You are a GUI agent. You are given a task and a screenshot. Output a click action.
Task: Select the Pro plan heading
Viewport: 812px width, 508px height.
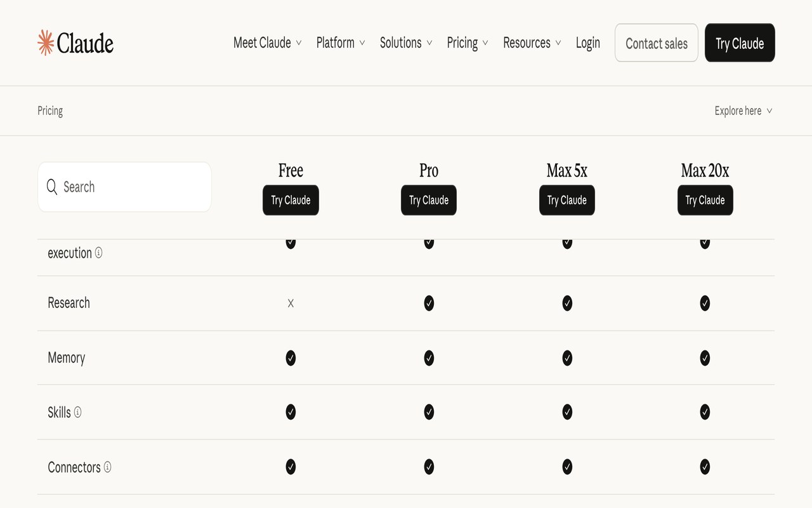(429, 170)
